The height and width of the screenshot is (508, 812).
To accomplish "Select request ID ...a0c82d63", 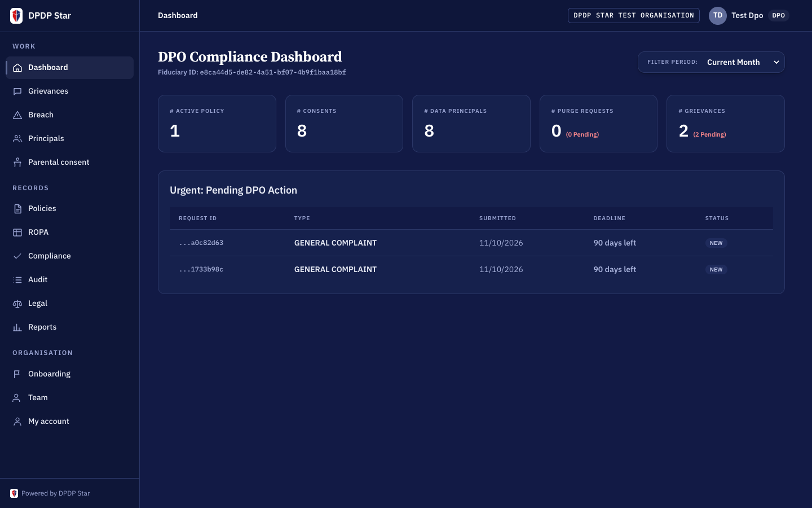I will coord(201,243).
